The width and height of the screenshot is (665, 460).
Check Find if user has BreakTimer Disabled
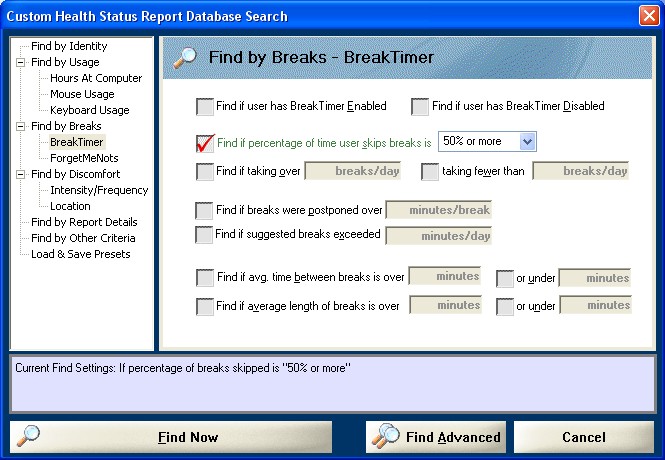point(420,106)
